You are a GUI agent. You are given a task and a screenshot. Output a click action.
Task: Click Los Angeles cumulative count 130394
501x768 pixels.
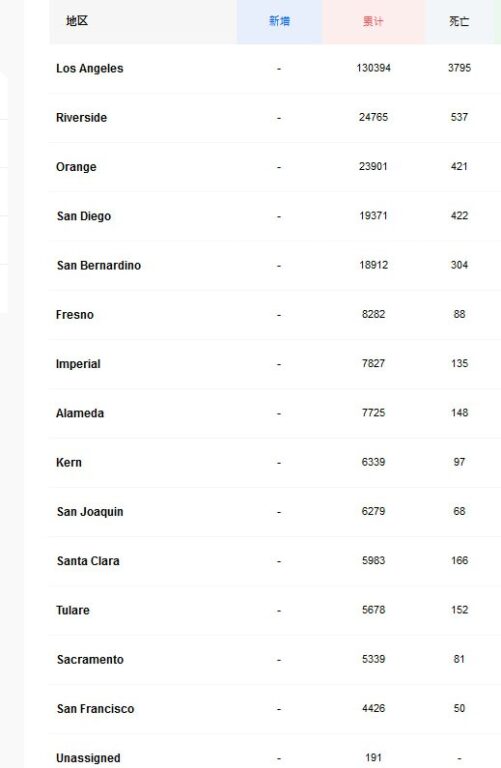[374, 68]
